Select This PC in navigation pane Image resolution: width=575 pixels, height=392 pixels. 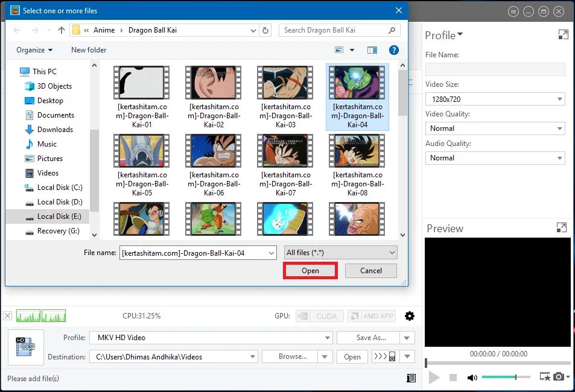39,72
